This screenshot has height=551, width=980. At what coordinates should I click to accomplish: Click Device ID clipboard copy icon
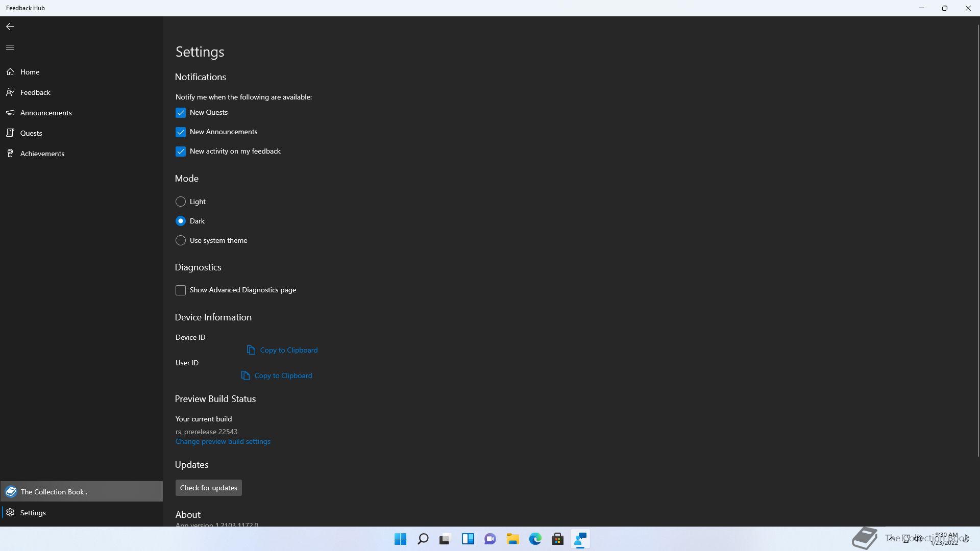pos(251,350)
